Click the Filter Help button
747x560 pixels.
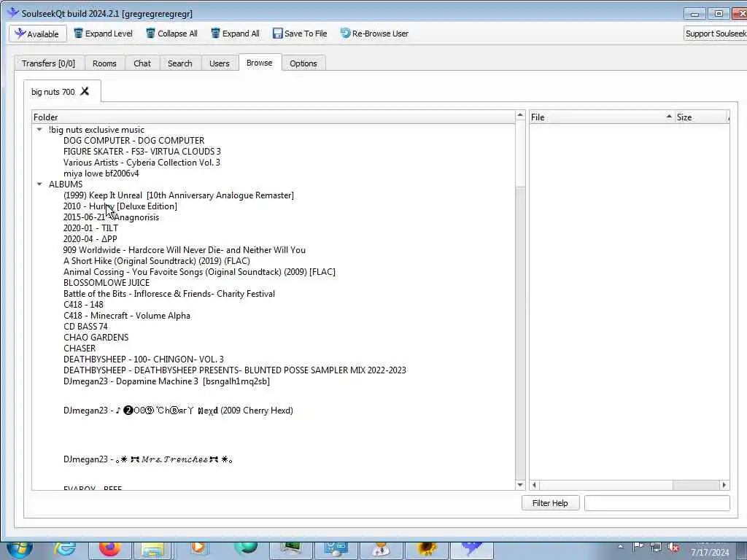tap(550, 503)
